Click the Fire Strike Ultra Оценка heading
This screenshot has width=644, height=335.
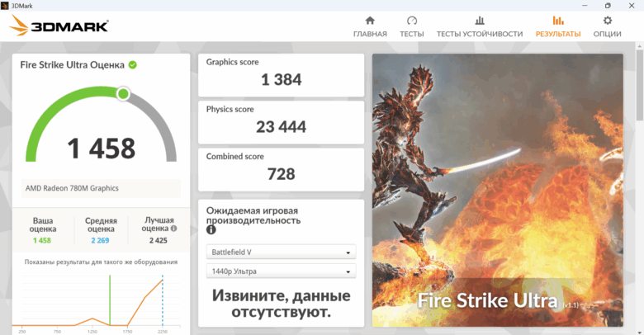coord(73,65)
